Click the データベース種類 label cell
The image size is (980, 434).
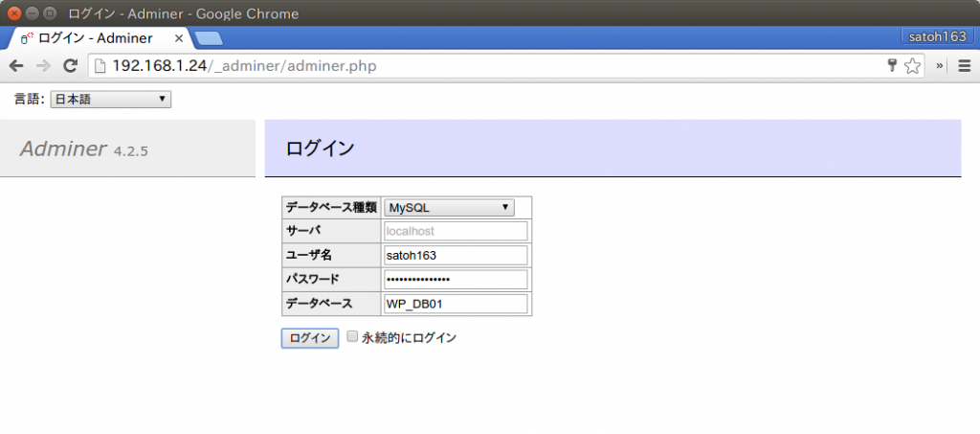click(331, 208)
